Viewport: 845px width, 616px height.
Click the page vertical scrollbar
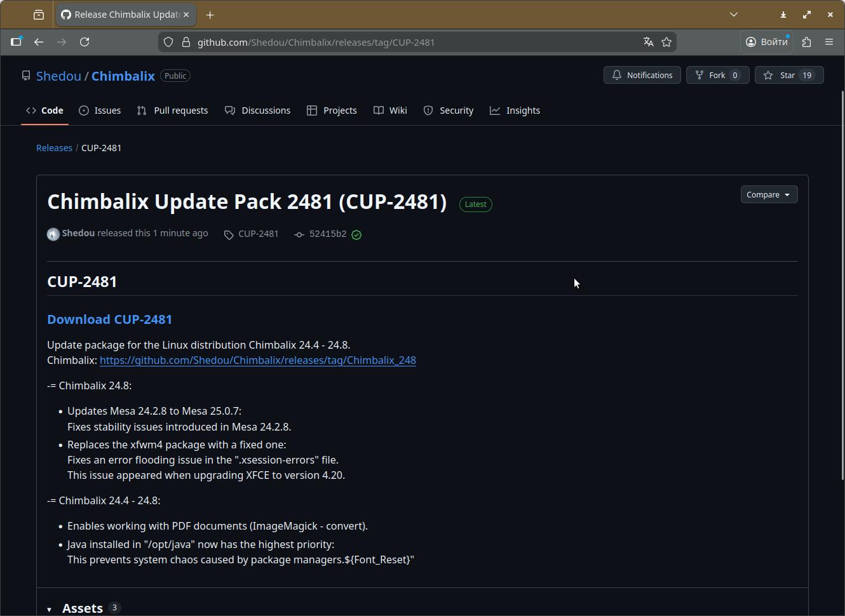[842, 286]
